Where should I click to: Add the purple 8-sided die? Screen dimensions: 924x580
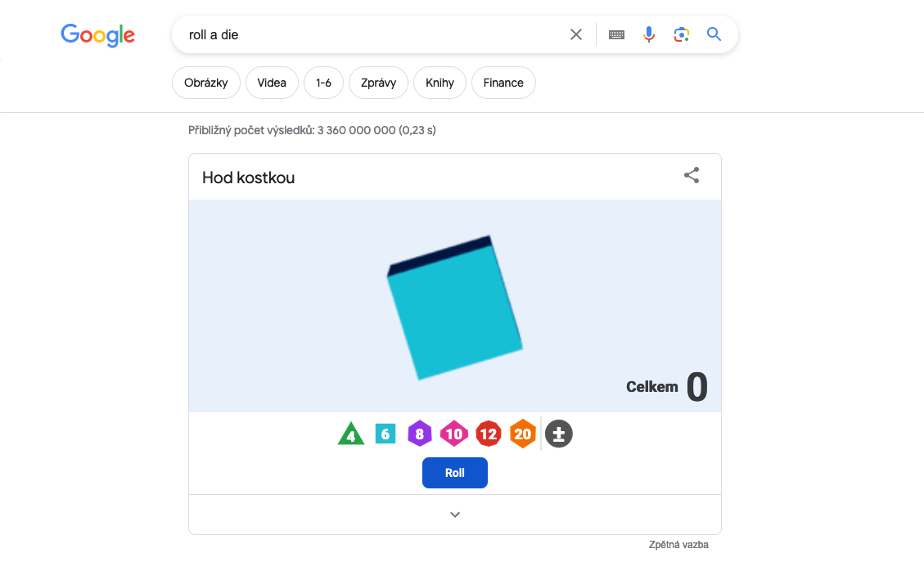point(420,434)
